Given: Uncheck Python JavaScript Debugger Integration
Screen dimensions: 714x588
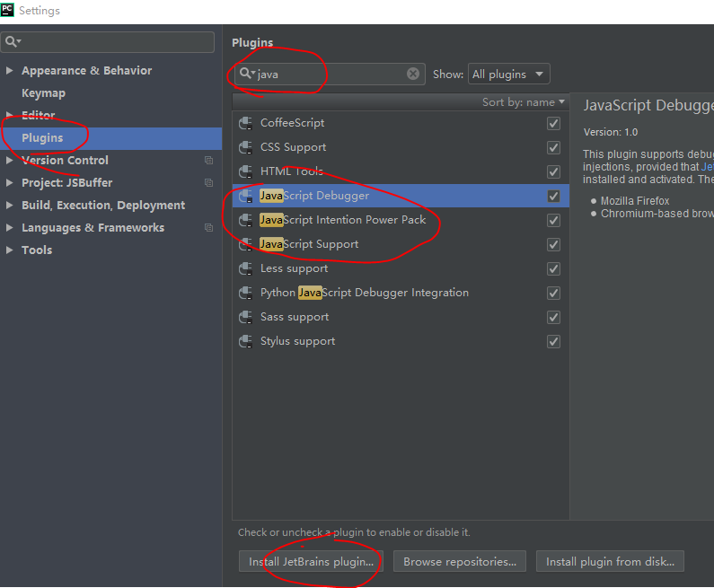Looking at the screenshot, I should coord(553,293).
